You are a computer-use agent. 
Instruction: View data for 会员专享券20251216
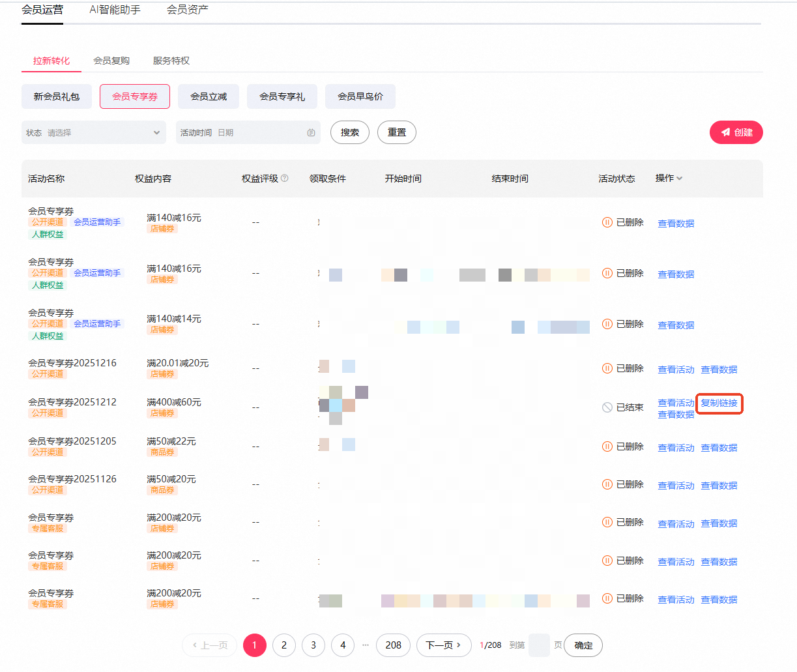pyautogui.click(x=719, y=370)
